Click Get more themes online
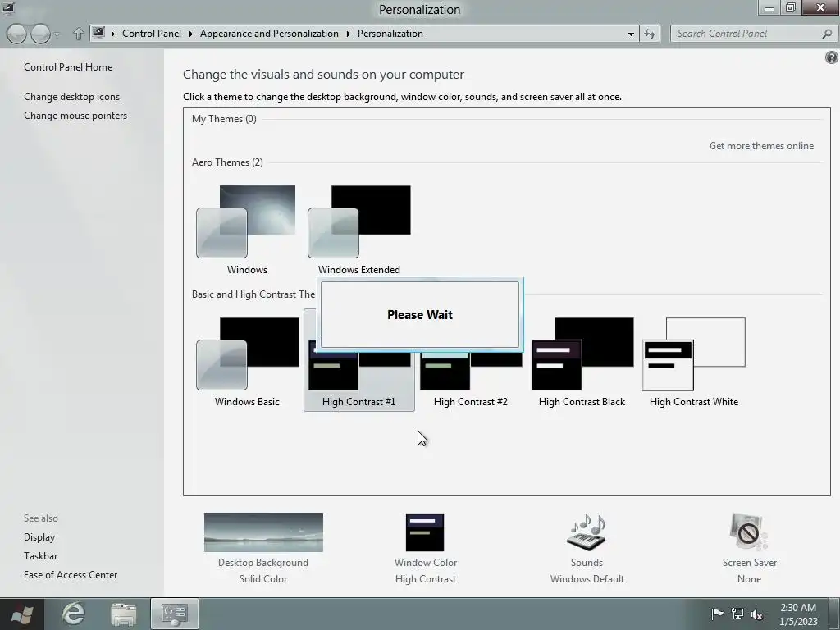This screenshot has width=840, height=630. [761, 146]
